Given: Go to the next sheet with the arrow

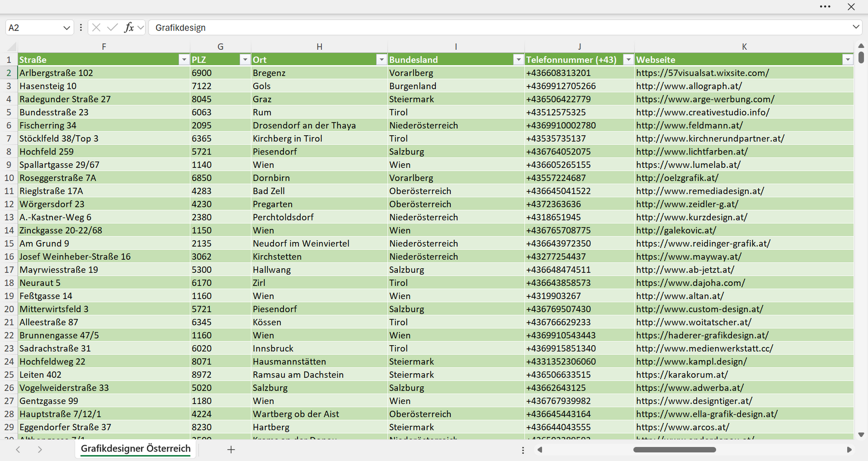Looking at the screenshot, I should point(40,449).
